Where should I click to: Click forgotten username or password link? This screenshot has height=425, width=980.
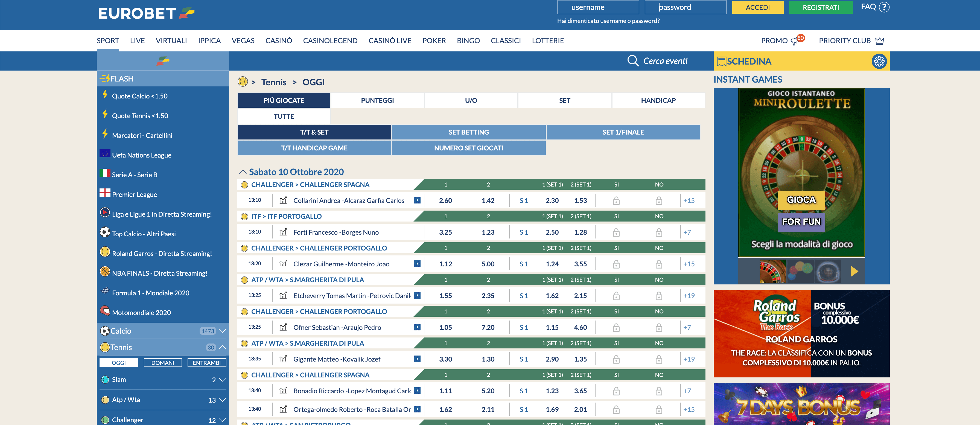coord(608,21)
